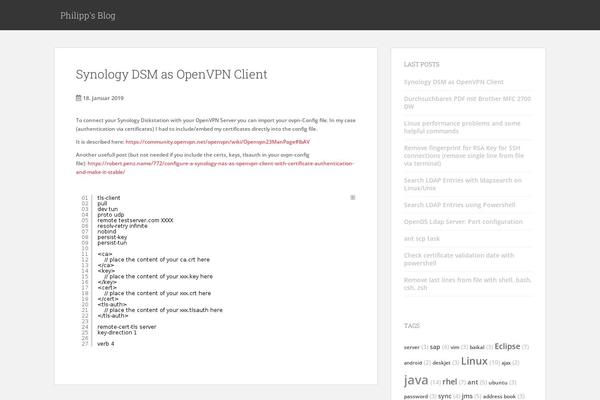The image size is (600, 400).
Task: Select the deskjet tag
Action: (x=441, y=363)
